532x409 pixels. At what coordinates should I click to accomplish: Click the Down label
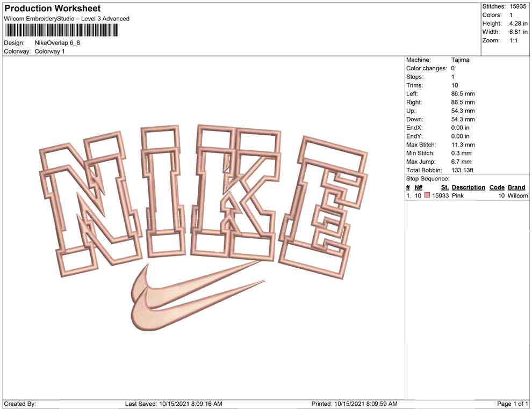[x=415, y=119]
